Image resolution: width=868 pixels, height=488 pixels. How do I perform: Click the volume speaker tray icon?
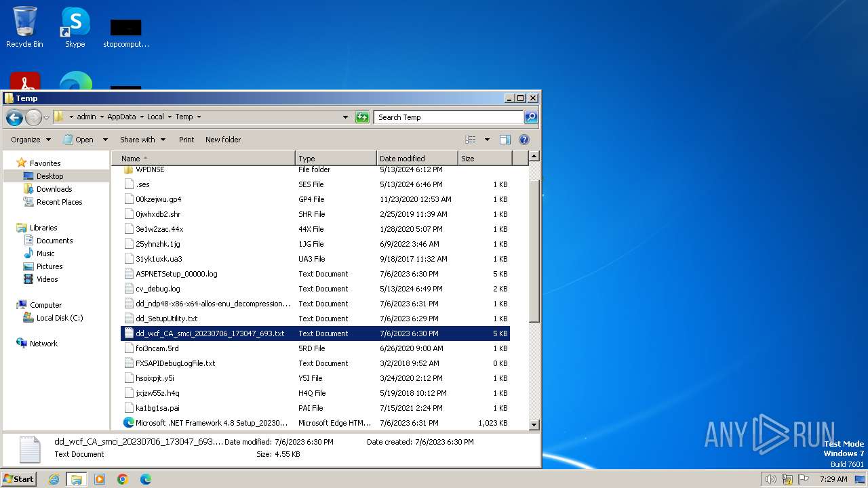tap(770, 479)
